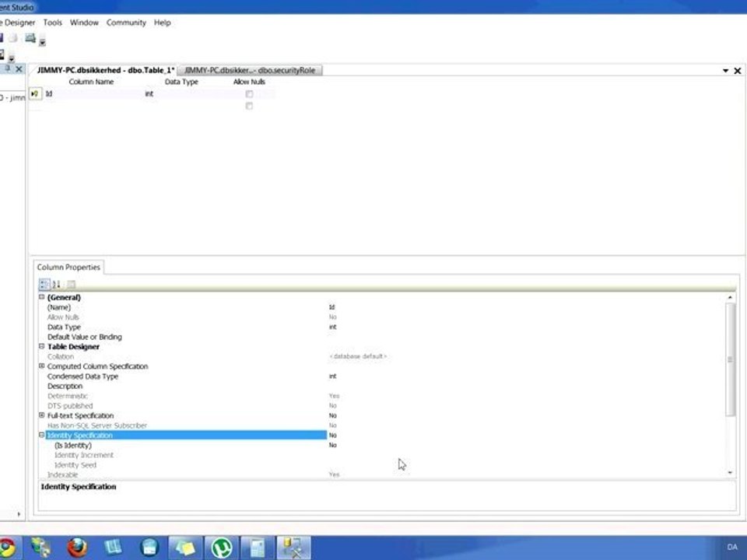
Task: Collapse the Table Designer section
Action: (41, 346)
